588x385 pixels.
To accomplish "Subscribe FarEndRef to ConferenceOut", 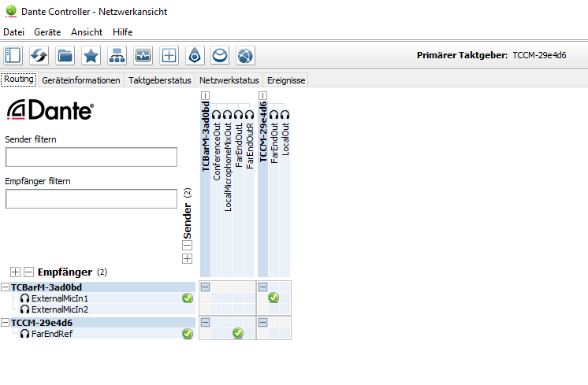I will 217,333.
